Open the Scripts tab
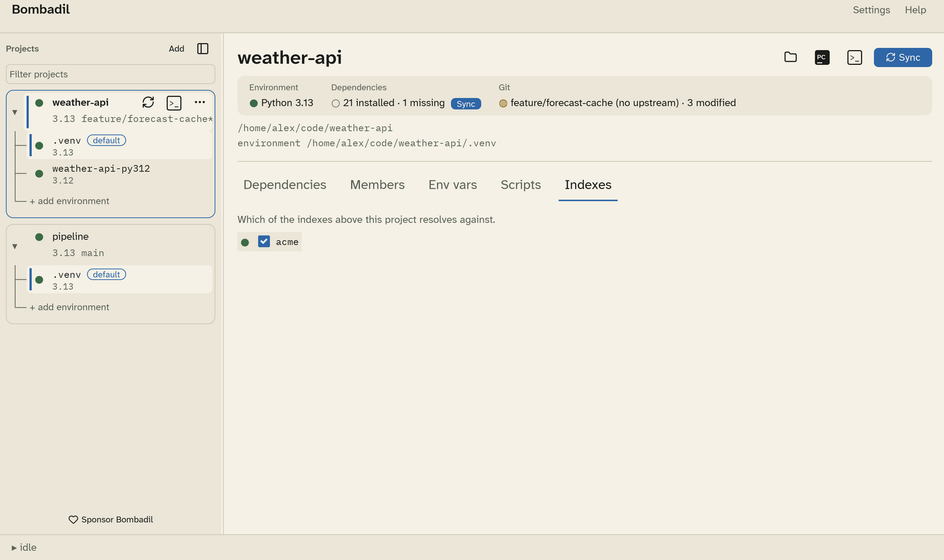The image size is (944, 560). pyautogui.click(x=521, y=185)
